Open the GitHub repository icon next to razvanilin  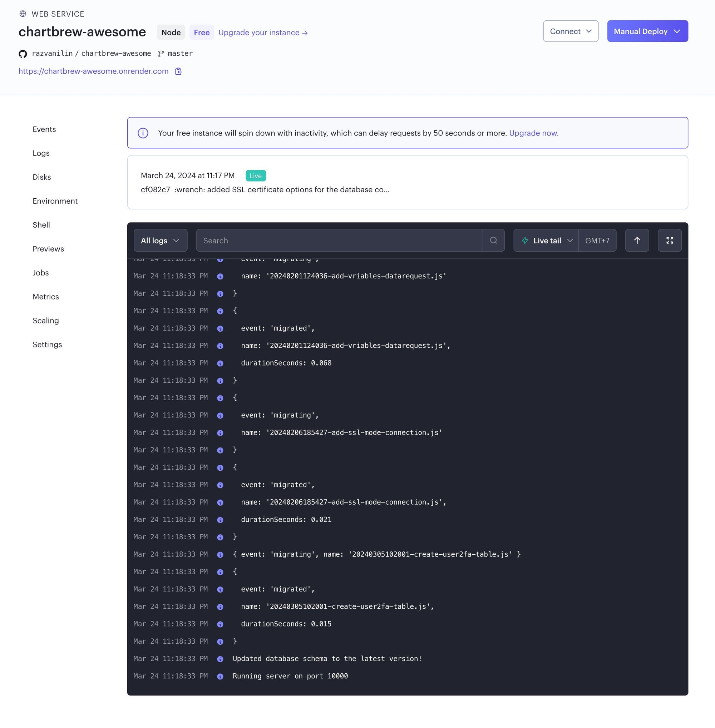[23, 54]
